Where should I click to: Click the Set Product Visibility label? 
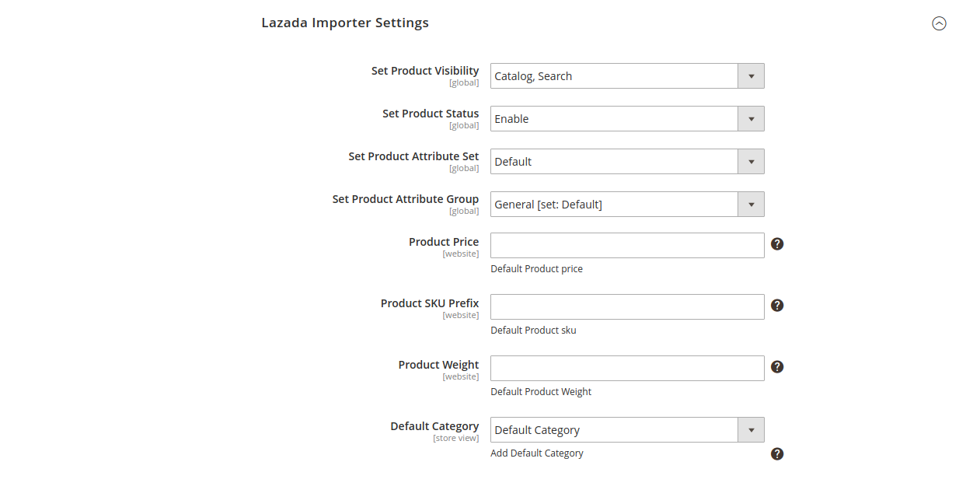click(x=425, y=71)
